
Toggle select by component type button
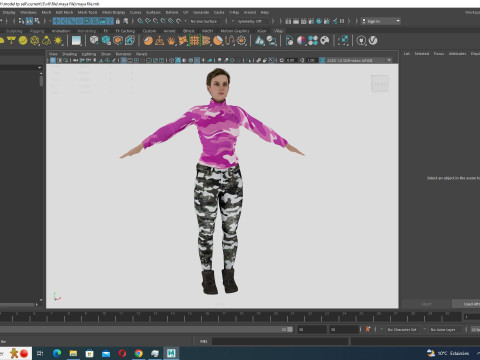tap(37, 21)
